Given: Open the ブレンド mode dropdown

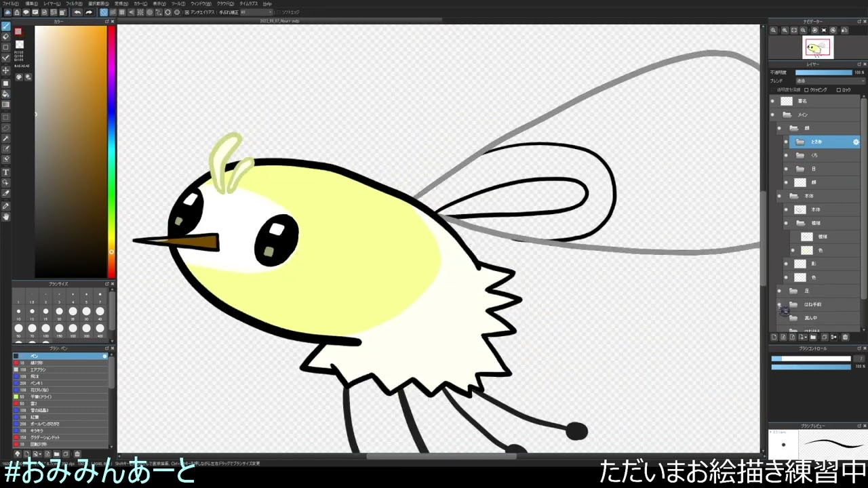Looking at the screenshot, I should coord(830,81).
